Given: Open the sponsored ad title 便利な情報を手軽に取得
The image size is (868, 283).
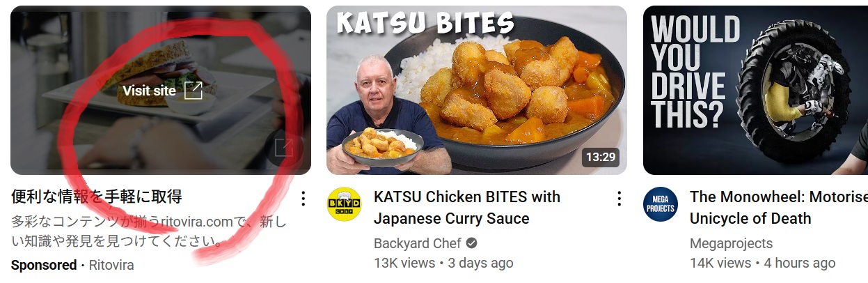Looking at the screenshot, I should [97, 197].
